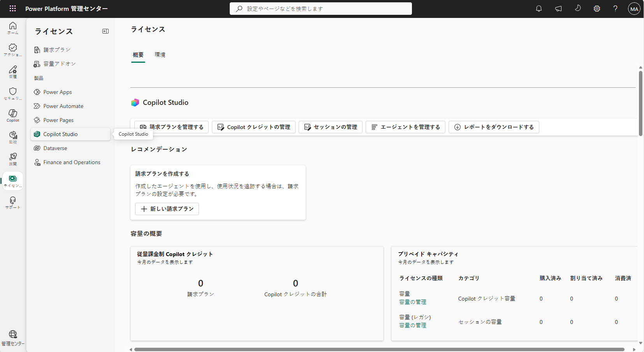Click エージェントを管理する button
This screenshot has width=644, height=352.
point(406,127)
